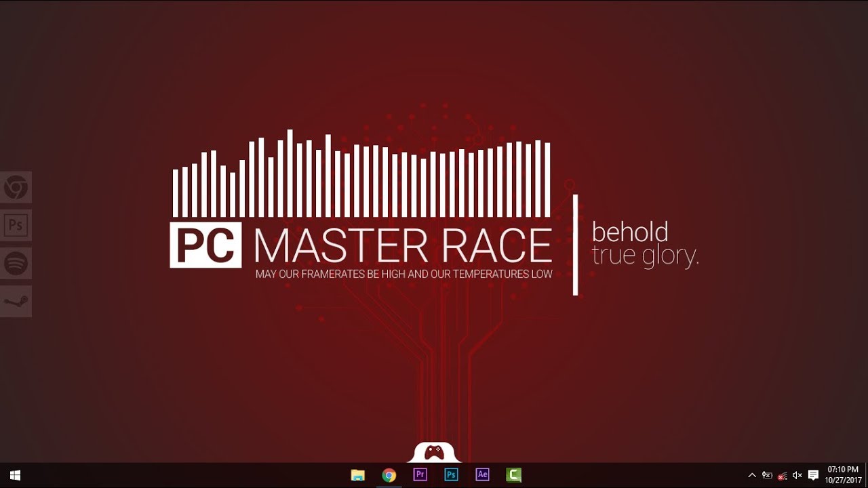Check battery status in the system tray
Image resolution: width=868 pixels, height=488 pixels.
click(767, 475)
